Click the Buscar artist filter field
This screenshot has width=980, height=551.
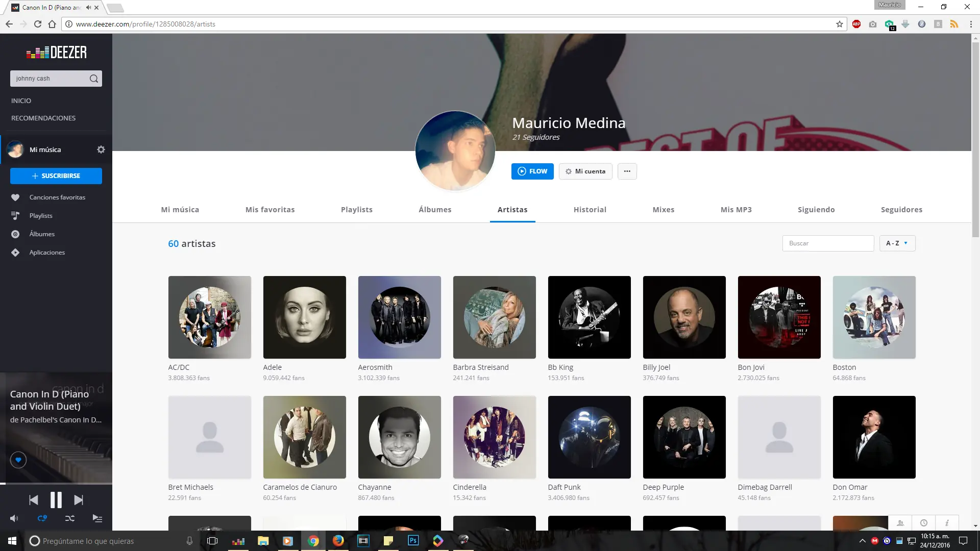pyautogui.click(x=828, y=243)
